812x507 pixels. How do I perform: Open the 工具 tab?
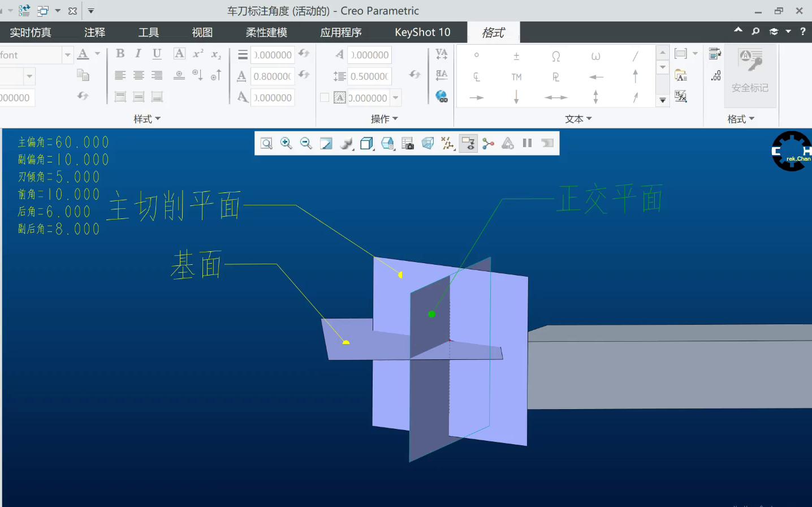tap(148, 32)
